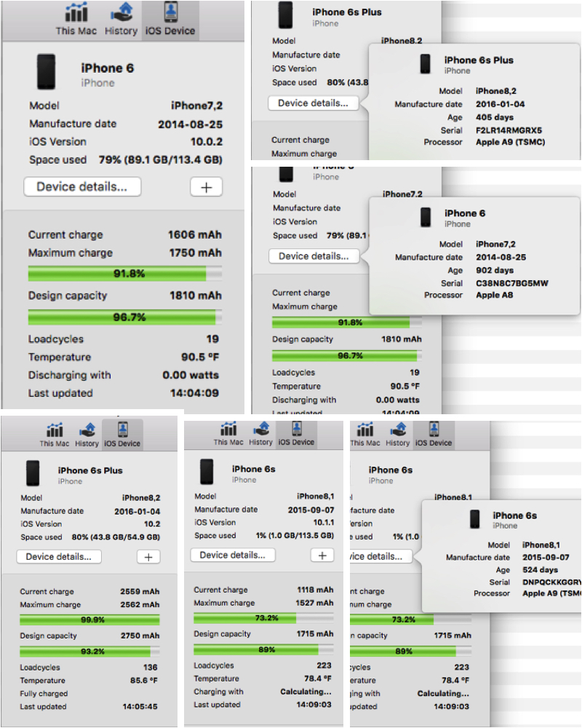This screenshot has height=728, width=582.
Task: Click the 99.9% charge progress bar
Action: (89, 620)
